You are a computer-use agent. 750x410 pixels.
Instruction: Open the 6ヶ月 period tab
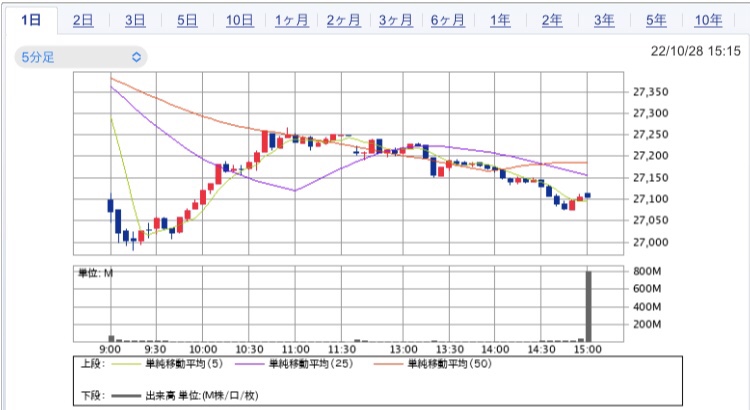pos(448,21)
